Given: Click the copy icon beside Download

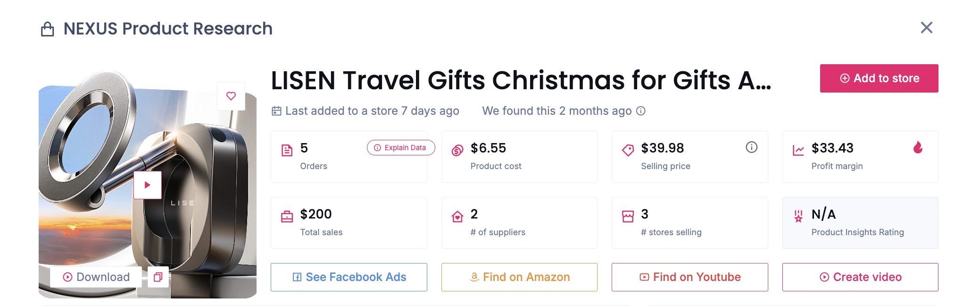Looking at the screenshot, I should coord(158,277).
